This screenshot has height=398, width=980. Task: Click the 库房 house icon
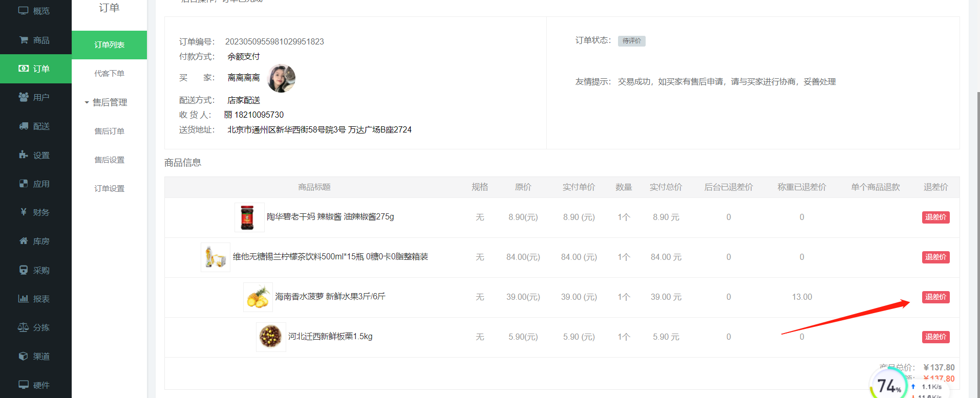coord(24,241)
